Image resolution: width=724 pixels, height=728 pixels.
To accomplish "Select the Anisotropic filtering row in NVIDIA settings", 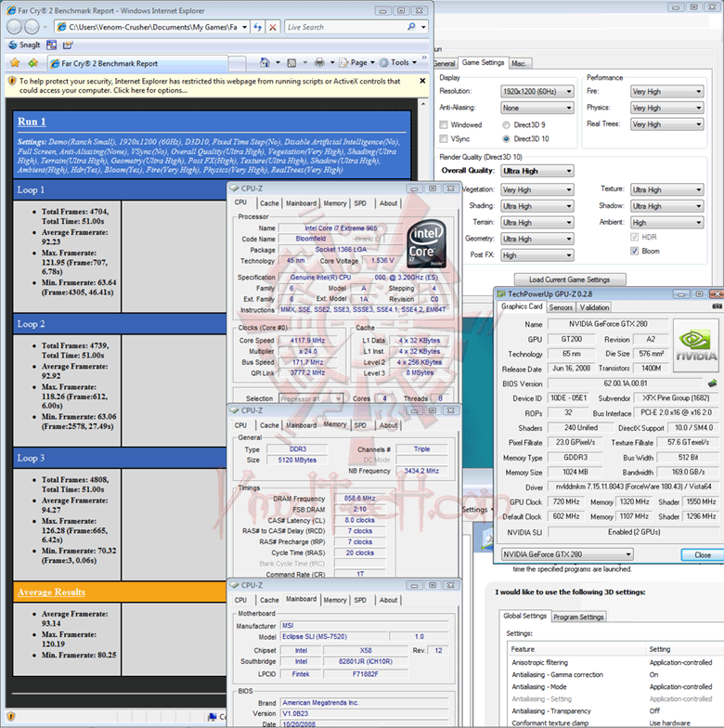I will click(x=615, y=663).
